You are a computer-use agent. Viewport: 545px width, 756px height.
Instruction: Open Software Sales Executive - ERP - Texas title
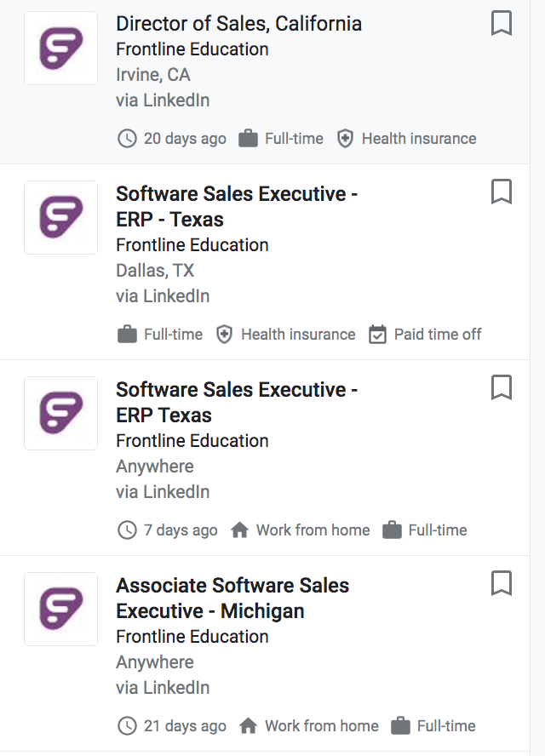237,206
